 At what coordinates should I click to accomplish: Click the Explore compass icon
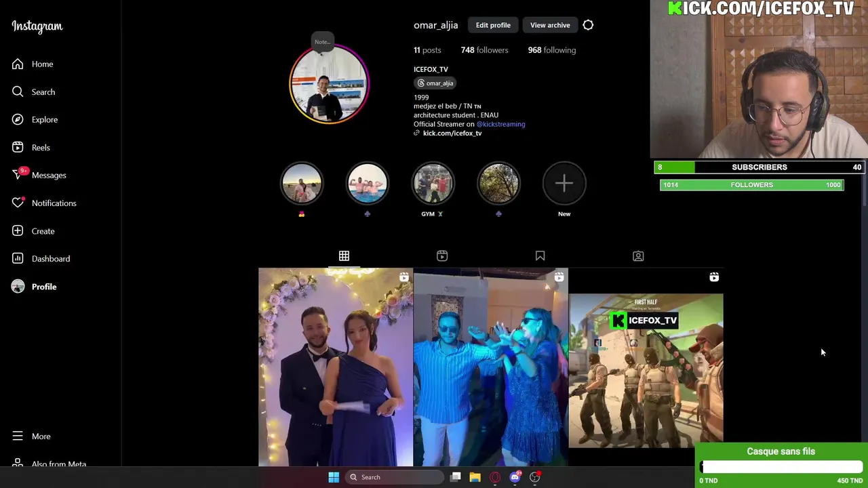18,119
